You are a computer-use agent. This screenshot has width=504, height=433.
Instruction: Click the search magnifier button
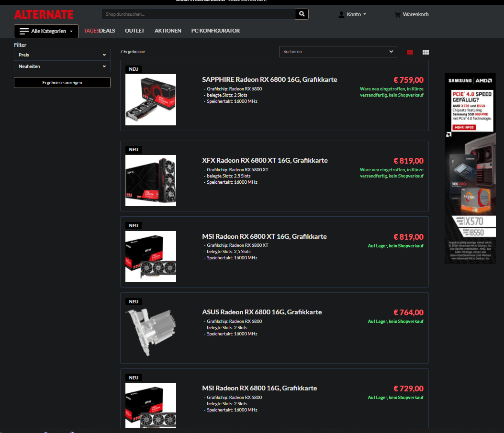point(302,14)
